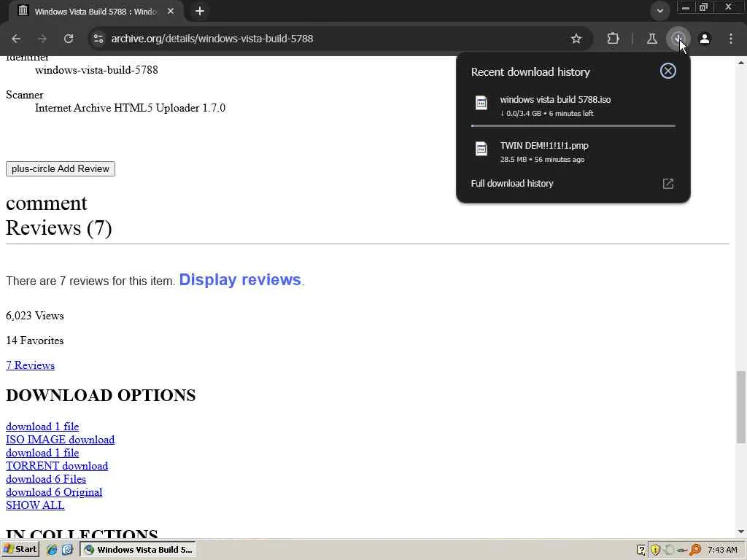
Task: Click the windows-vista-build-5788 identifier text
Action: tap(96, 70)
